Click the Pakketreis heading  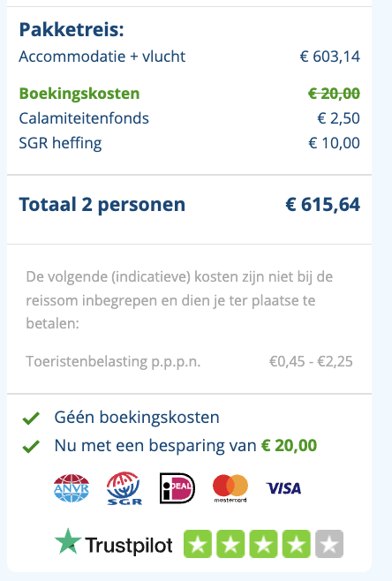72,29
